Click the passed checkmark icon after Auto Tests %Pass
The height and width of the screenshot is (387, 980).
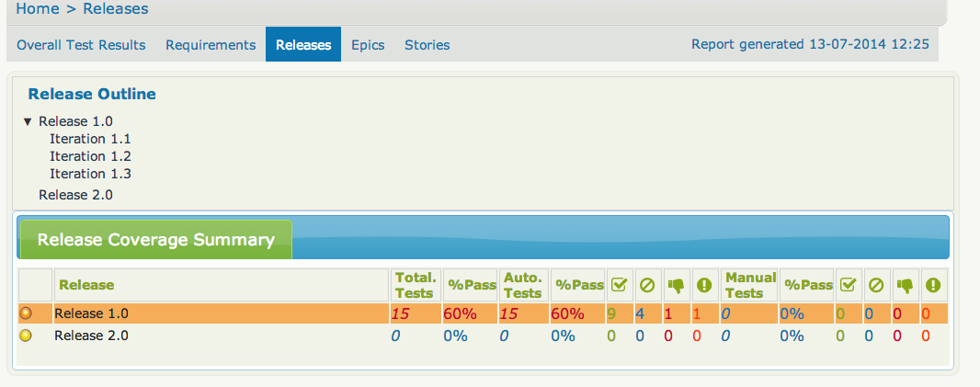619,285
